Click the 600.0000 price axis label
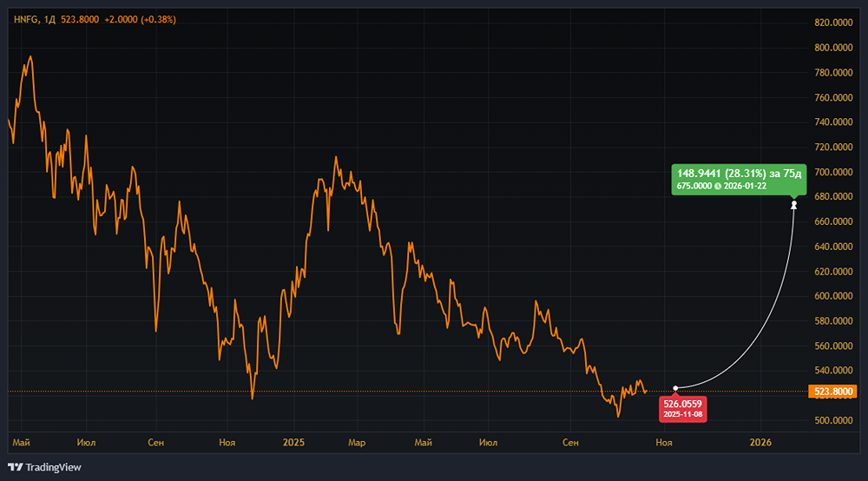 point(833,296)
